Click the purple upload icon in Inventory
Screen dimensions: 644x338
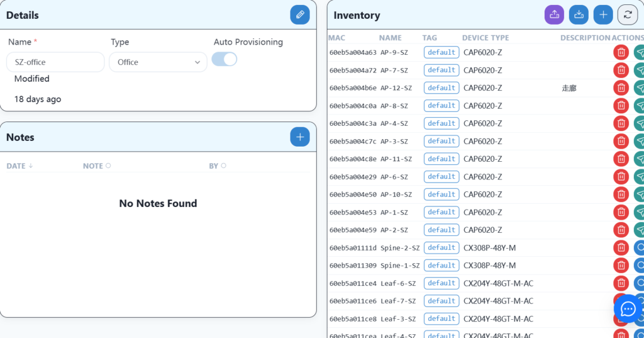[x=554, y=15]
